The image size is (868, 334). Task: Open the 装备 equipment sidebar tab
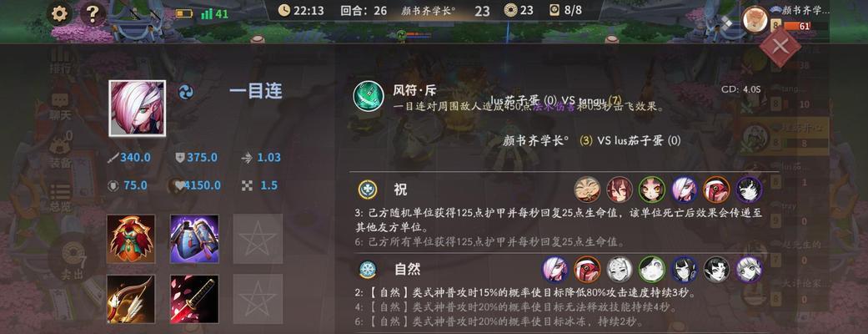pos(60,153)
